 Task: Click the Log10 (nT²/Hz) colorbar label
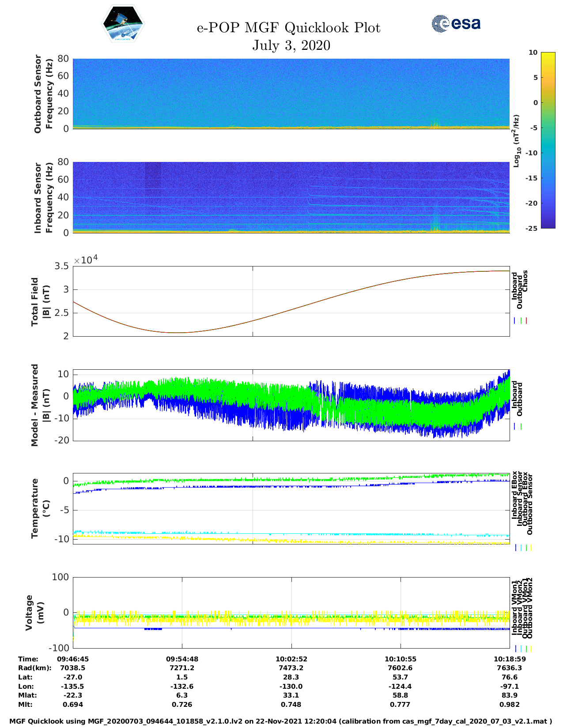coord(516,141)
